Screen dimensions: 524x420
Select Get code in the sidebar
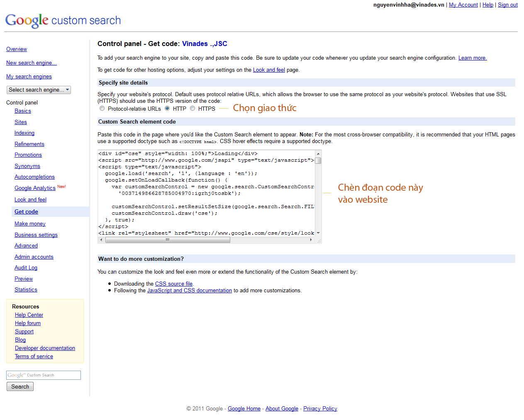(26, 212)
